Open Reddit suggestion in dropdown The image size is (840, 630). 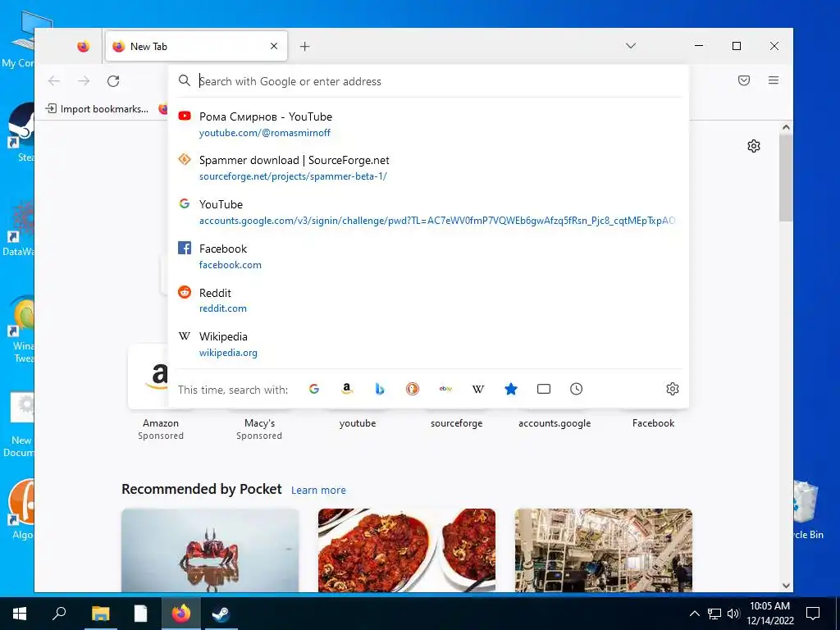pyautogui.click(x=428, y=300)
